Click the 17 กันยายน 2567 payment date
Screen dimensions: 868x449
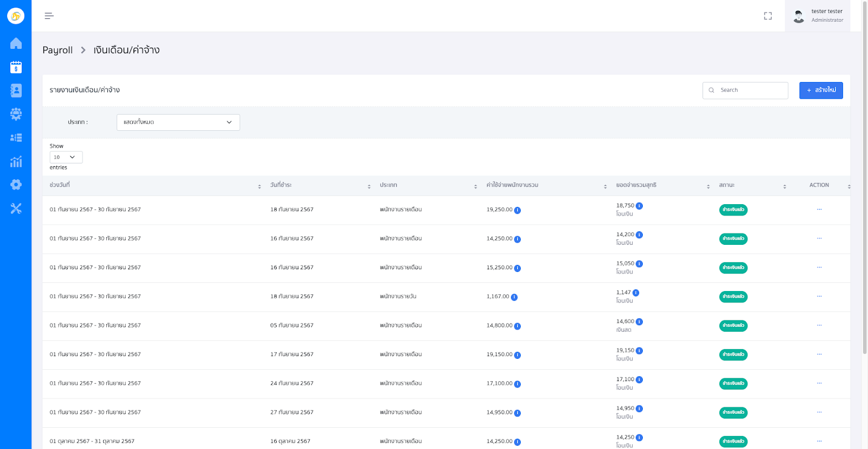(x=292, y=355)
